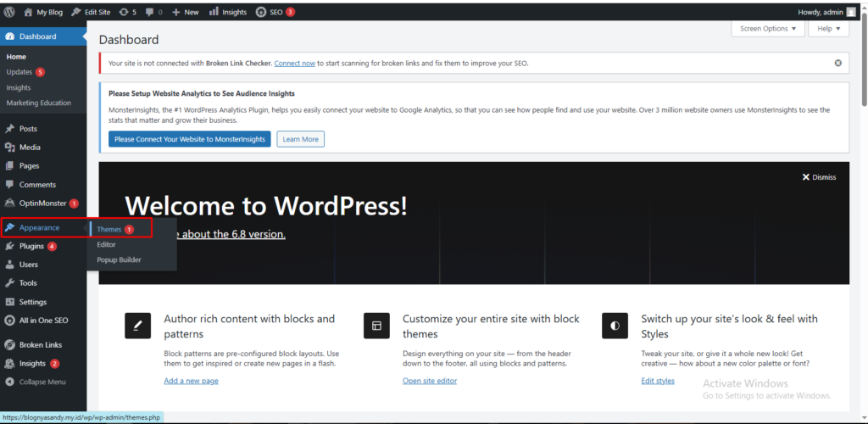Open the Plugins menu label
This screenshot has width=868, height=424.
[x=31, y=246]
